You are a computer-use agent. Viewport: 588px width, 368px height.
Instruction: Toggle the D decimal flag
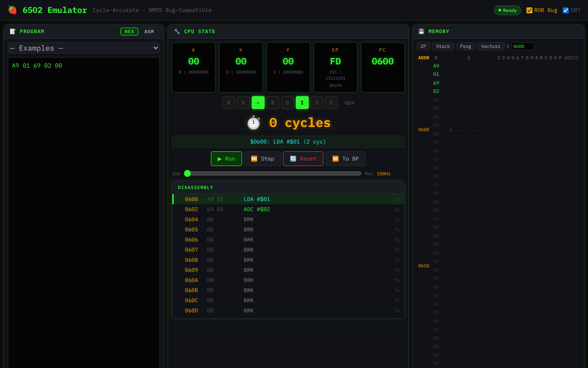pyautogui.click(x=288, y=103)
